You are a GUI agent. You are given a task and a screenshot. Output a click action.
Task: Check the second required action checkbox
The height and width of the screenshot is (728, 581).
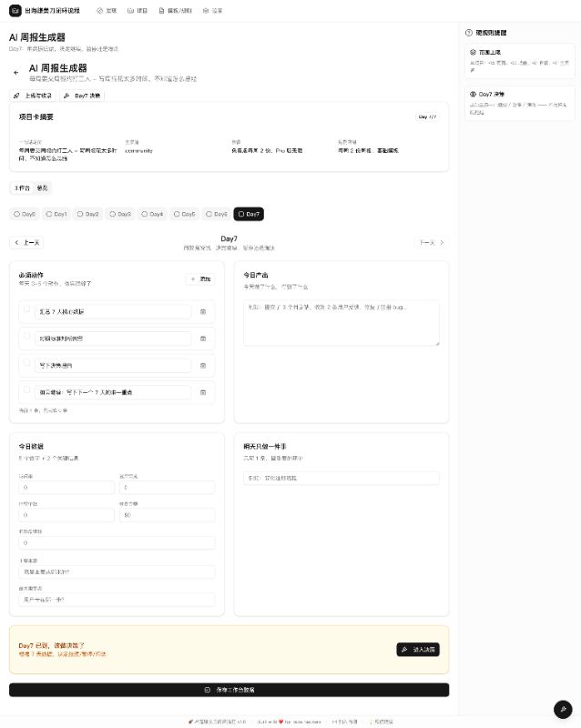point(27,336)
